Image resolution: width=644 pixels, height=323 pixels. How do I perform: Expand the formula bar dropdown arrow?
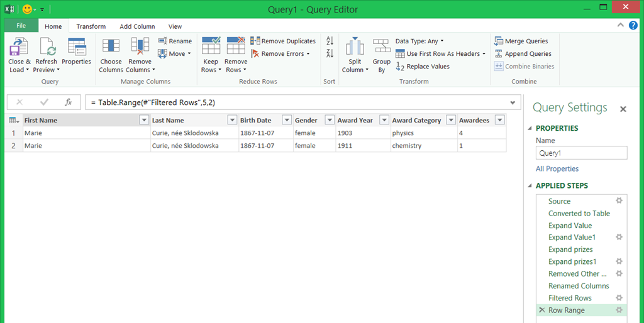pos(513,102)
